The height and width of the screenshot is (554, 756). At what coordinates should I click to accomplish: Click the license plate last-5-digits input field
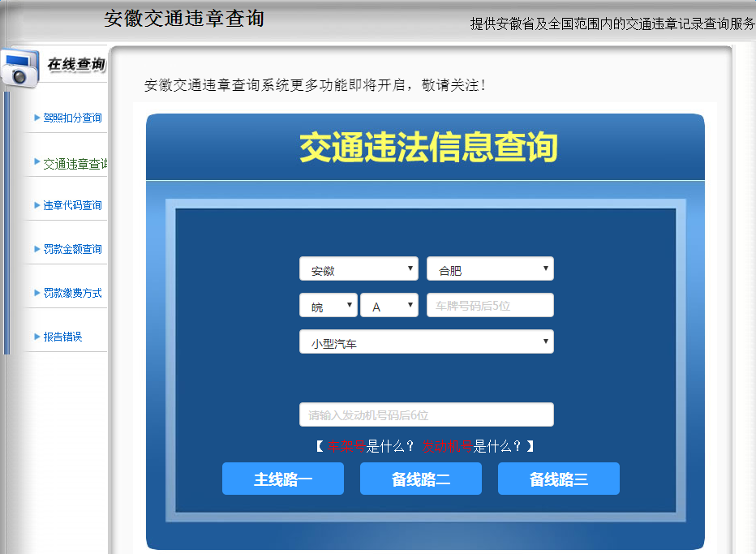tap(490, 305)
